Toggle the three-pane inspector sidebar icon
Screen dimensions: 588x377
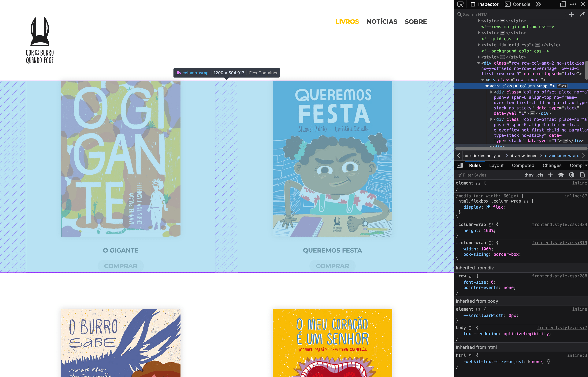click(460, 165)
